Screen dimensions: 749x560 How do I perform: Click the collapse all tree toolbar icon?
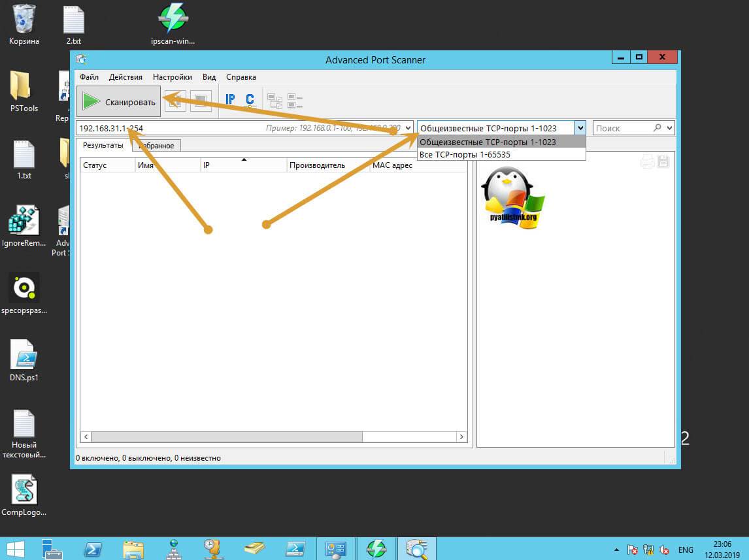click(x=295, y=101)
